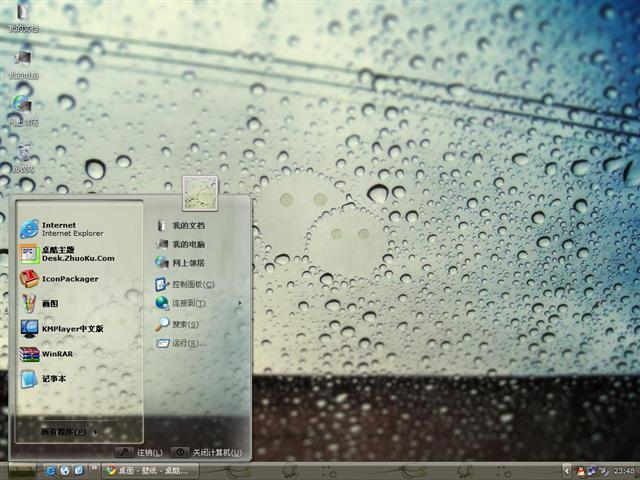Screen dimensions: 640x480
Task: Open 控制面板(C) control panel
Action: pos(184,284)
